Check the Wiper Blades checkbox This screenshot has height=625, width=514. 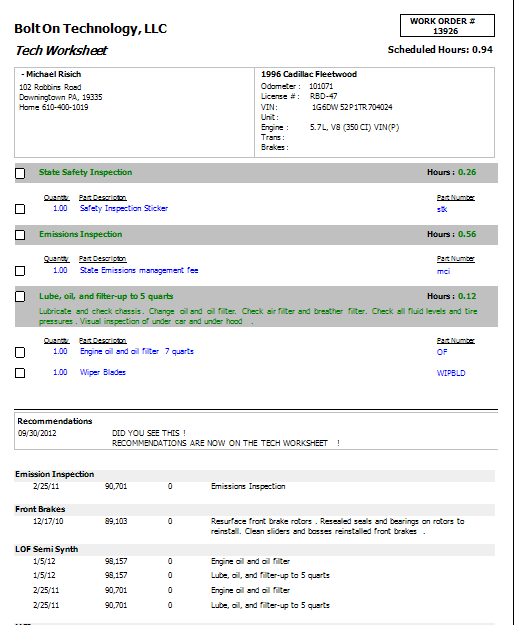click(x=20, y=373)
